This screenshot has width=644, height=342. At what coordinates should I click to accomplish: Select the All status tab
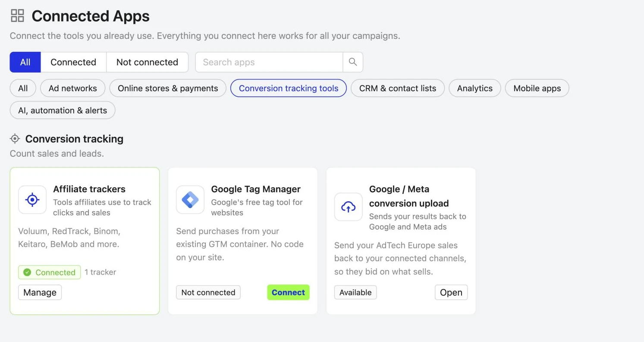pos(25,62)
